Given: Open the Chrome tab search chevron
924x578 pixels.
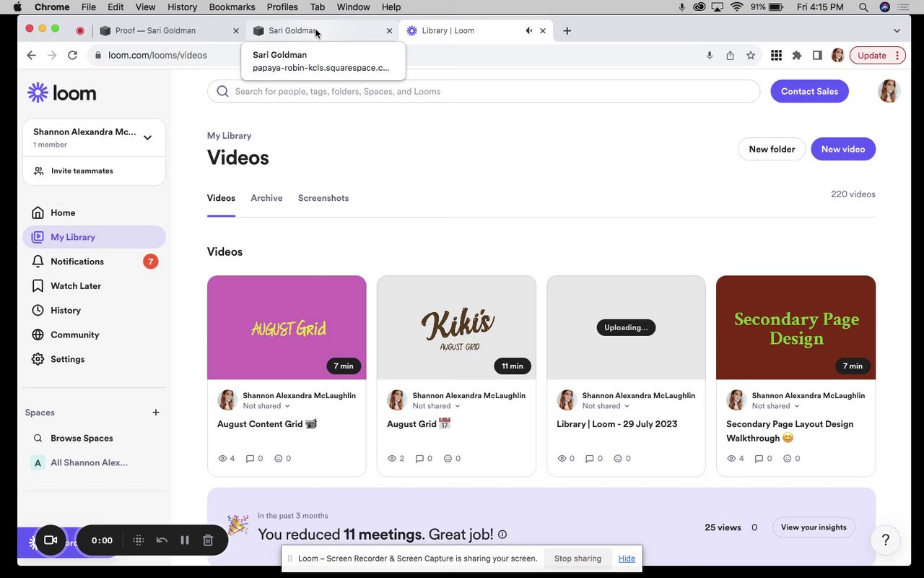Looking at the screenshot, I should coord(897,31).
